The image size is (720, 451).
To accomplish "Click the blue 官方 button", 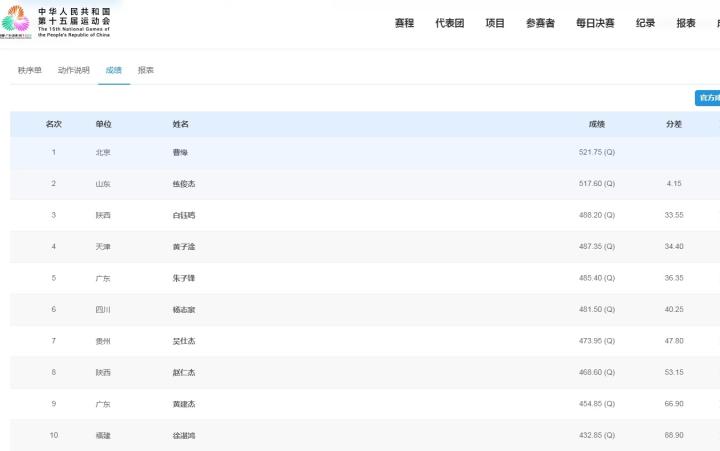I will coord(707,98).
